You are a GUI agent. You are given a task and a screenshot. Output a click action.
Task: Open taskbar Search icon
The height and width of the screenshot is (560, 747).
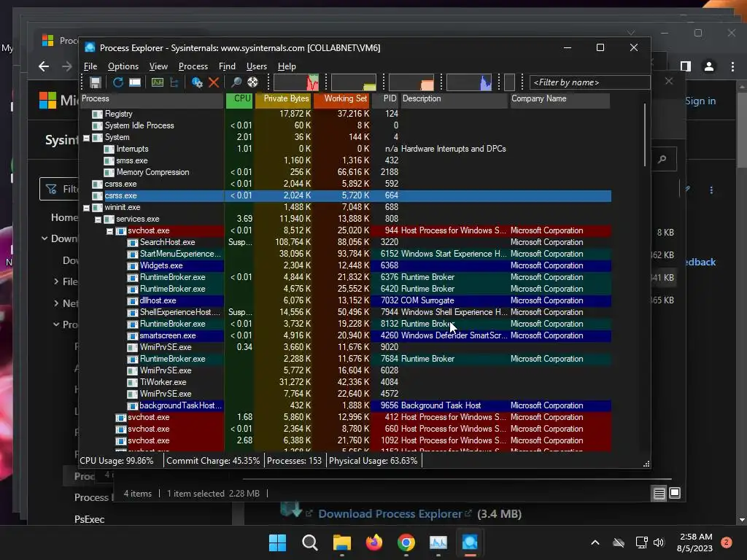[x=309, y=542]
